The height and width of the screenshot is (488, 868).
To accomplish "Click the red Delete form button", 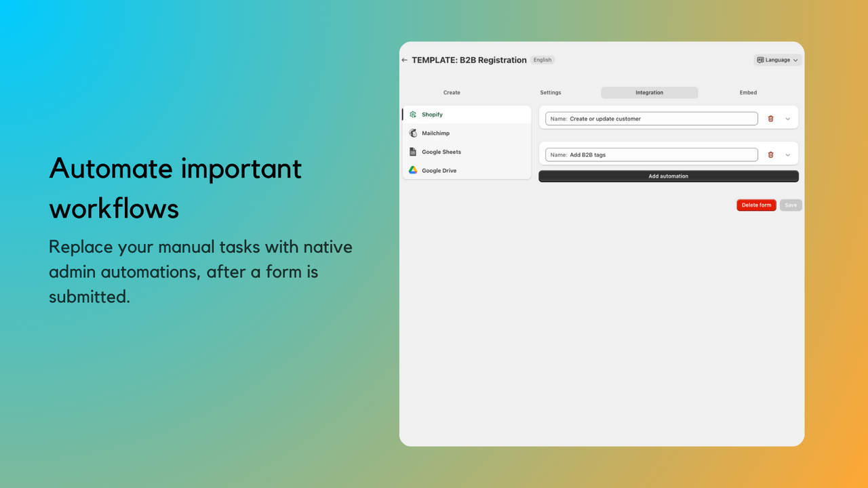I will (x=757, y=205).
